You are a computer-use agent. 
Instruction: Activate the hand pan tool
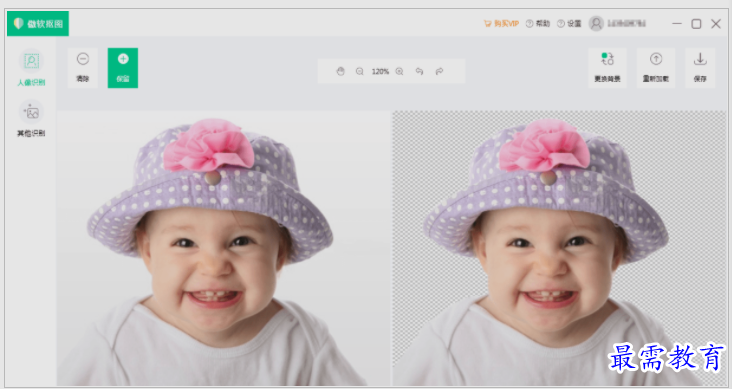coord(340,71)
